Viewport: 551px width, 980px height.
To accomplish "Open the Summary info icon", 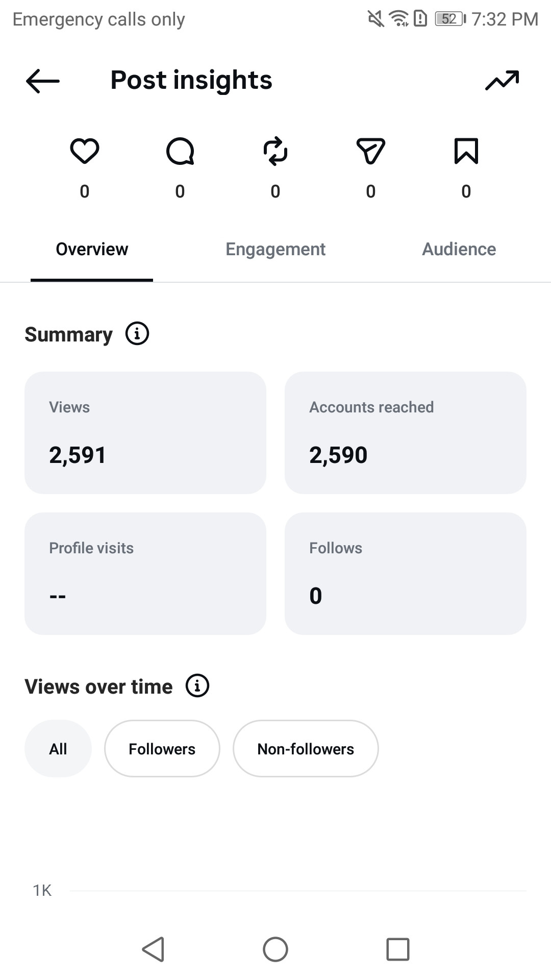I will (x=137, y=334).
